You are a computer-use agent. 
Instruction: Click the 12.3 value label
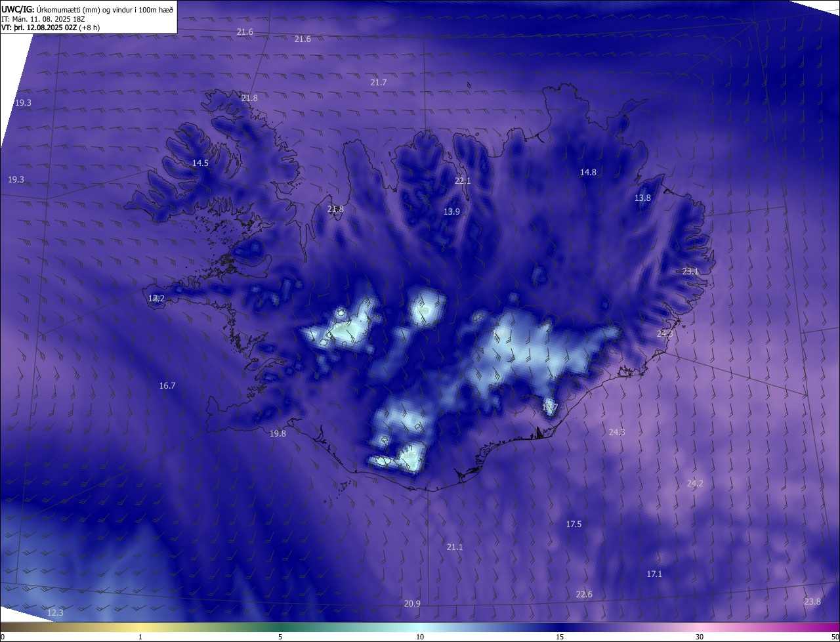click(55, 613)
